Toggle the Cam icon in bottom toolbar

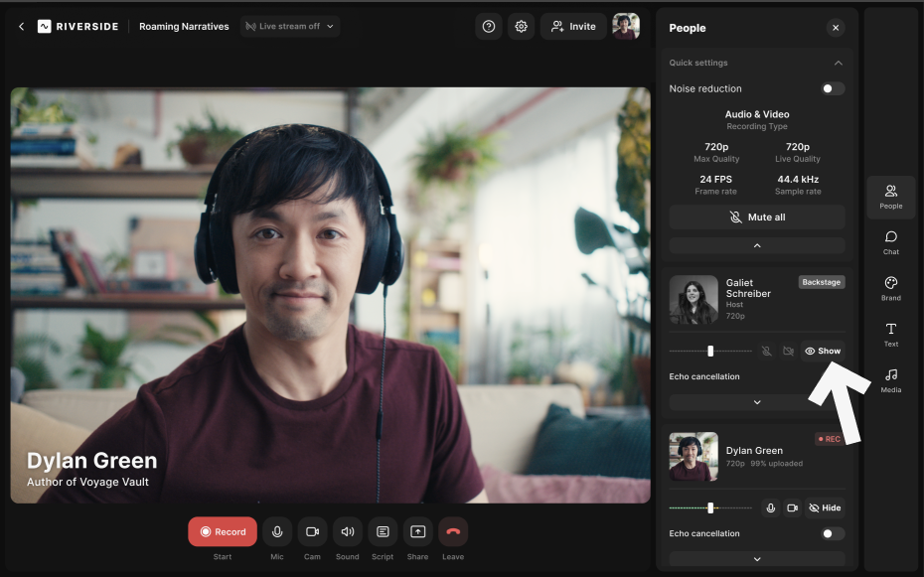tap(312, 531)
